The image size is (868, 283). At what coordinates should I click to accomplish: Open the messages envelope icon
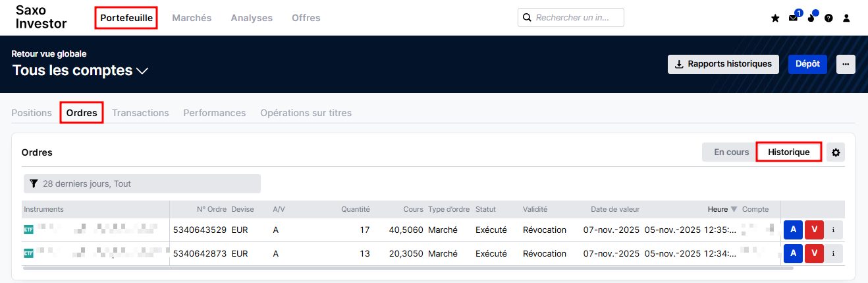point(793,18)
